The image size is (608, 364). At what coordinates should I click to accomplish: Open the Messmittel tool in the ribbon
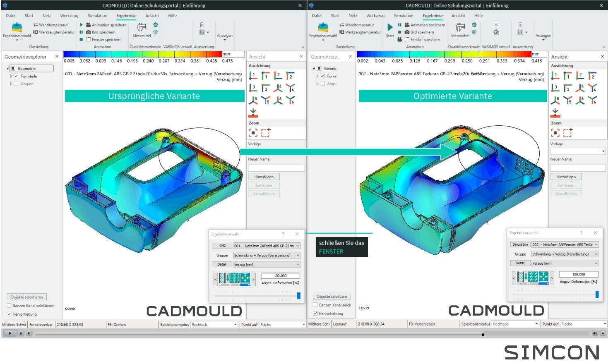(x=142, y=29)
